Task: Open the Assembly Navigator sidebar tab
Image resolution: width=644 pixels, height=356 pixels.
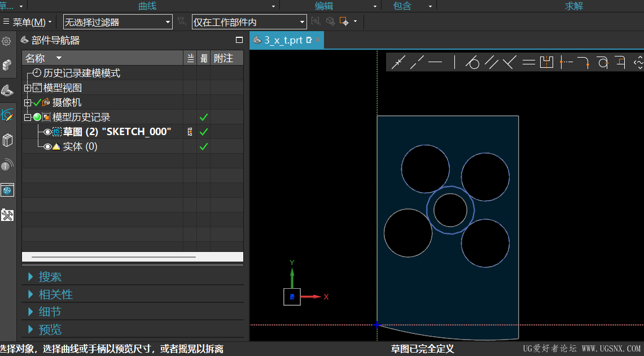Action: pos(7,65)
